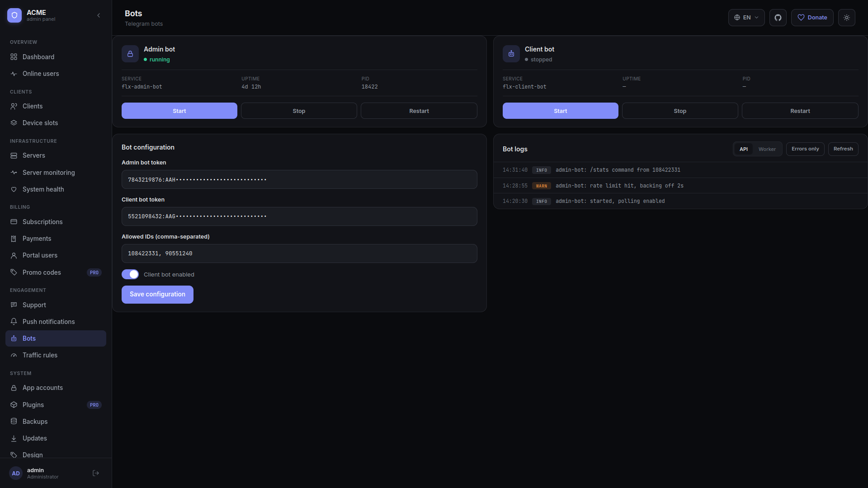Select the Worker log source
The image size is (868, 488).
[767, 149]
